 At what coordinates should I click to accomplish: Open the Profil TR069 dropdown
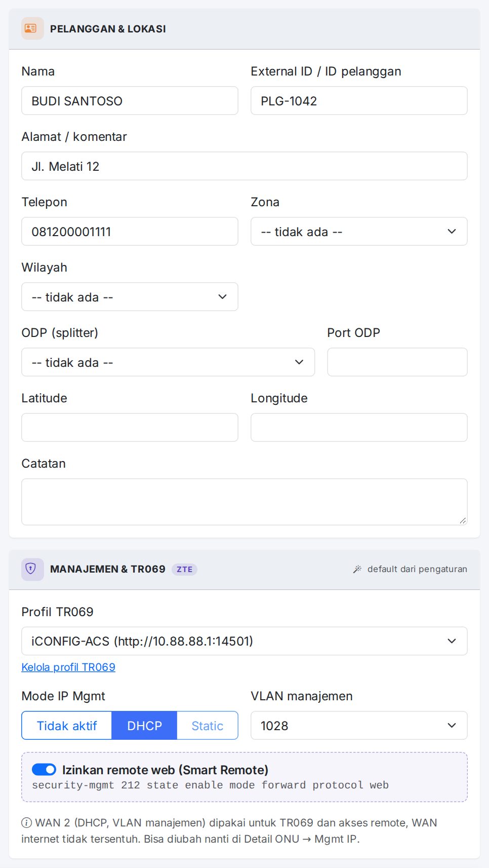click(x=244, y=641)
